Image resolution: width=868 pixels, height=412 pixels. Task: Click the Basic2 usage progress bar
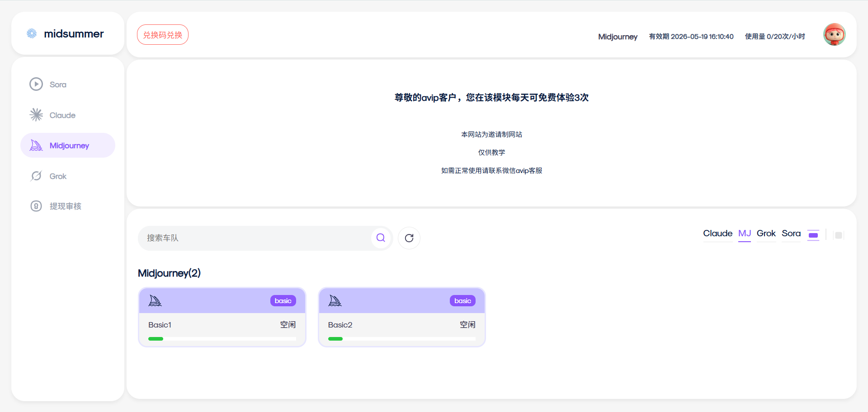[402, 339]
